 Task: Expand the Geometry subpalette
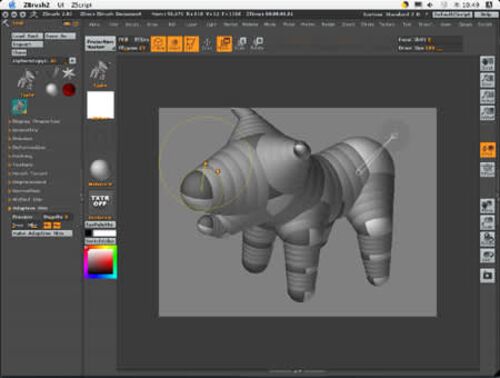click(x=25, y=130)
